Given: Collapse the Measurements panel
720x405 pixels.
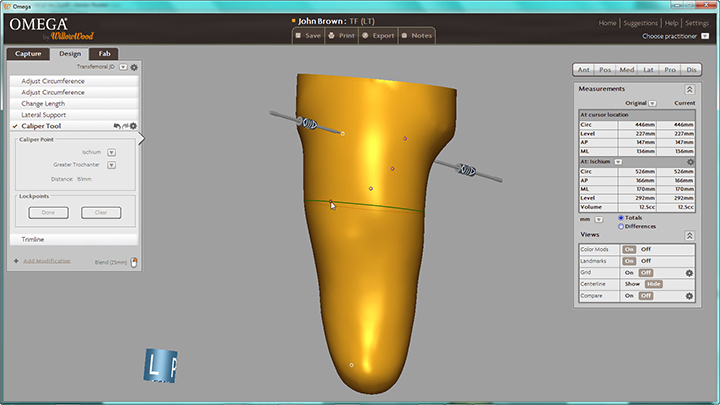Looking at the screenshot, I should tap(689, 89).
